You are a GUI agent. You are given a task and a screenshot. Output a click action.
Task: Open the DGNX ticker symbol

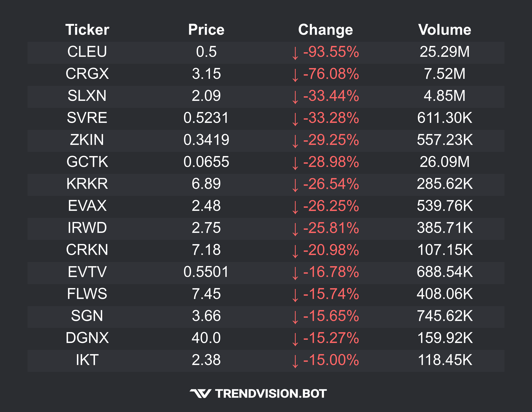(87, 338)
